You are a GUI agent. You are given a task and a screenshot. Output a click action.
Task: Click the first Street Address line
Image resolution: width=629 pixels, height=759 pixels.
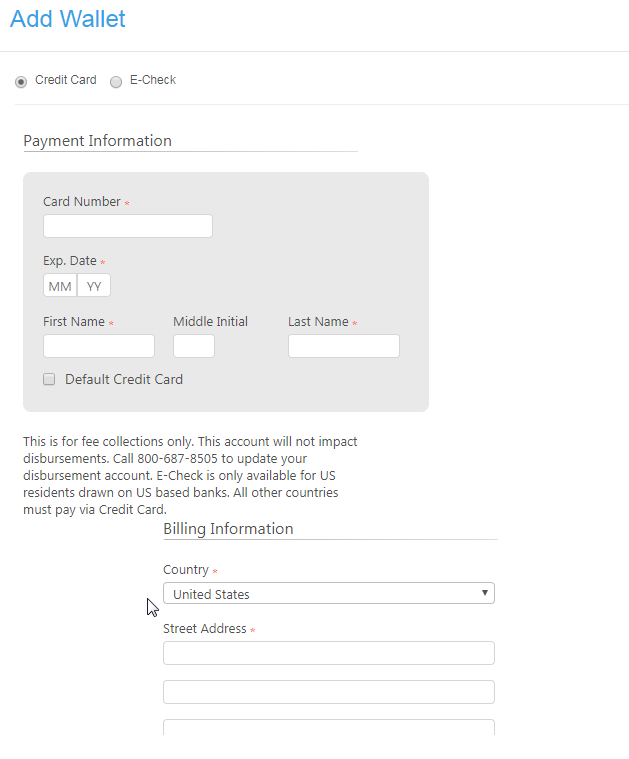click(328, 653)
